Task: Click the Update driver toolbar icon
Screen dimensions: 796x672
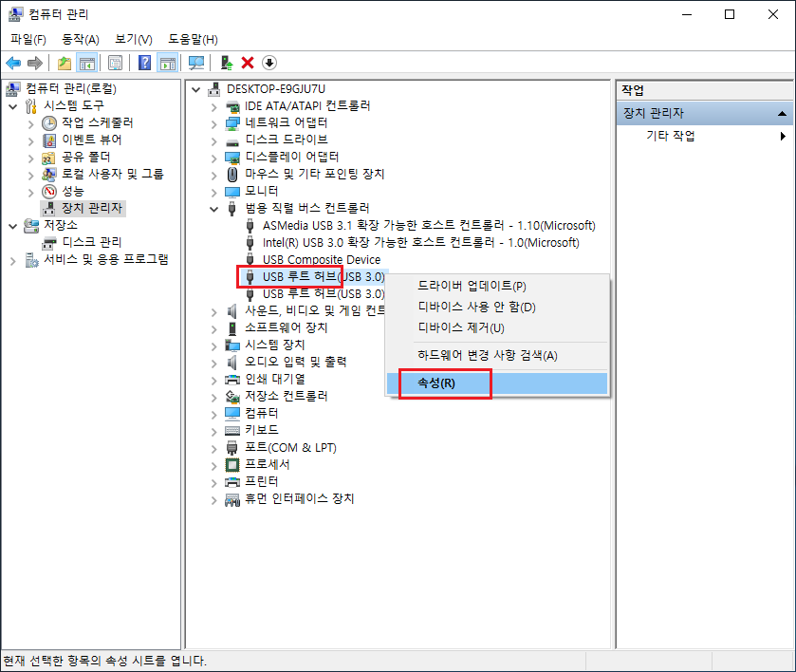Action: (x=227, y=63)
